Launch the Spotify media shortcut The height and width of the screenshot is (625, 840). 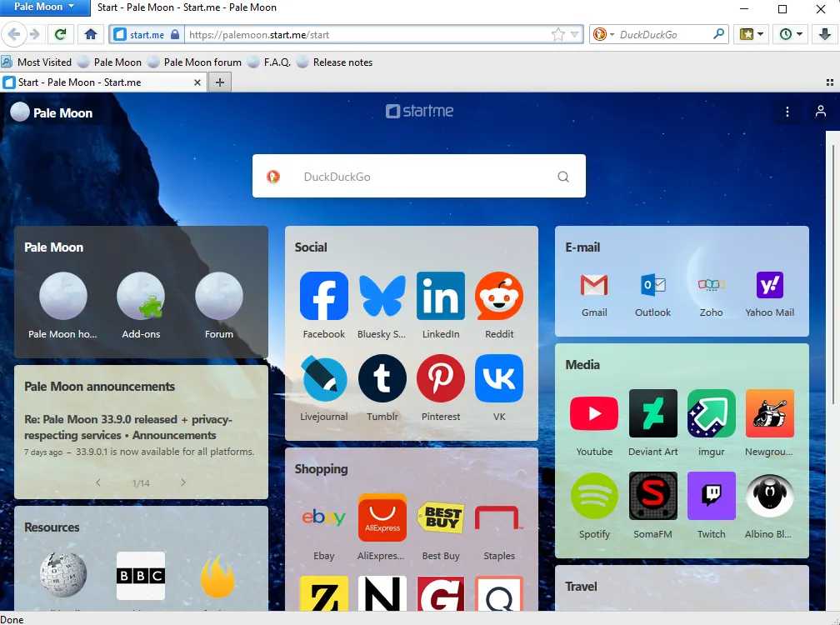coord(594,496)
